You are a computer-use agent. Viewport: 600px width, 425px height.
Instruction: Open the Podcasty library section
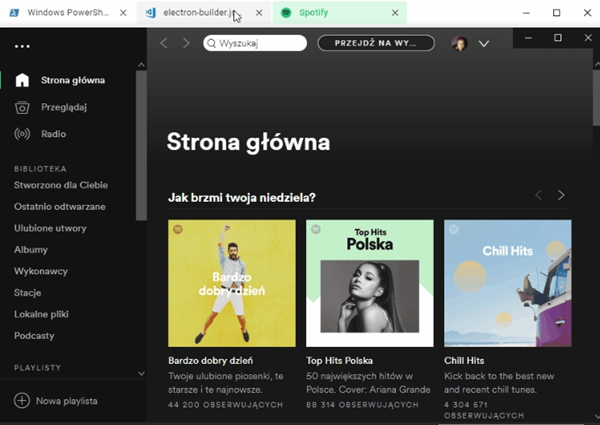[34, 335]
